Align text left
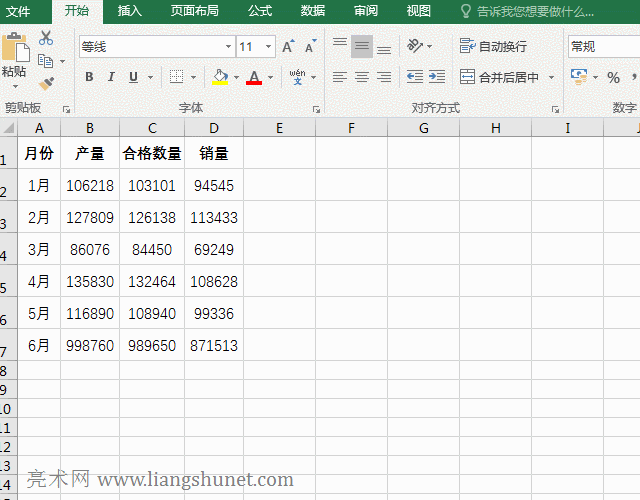The height and width of the screenshot is (500, 640). pyautogui.click(x=340, y=77)
